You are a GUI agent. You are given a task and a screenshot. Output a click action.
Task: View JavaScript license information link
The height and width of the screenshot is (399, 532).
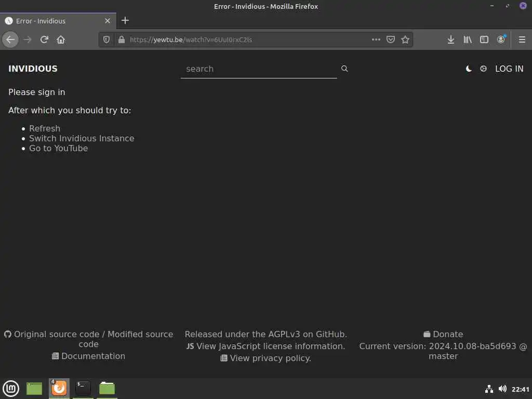[x=265, y=346]
